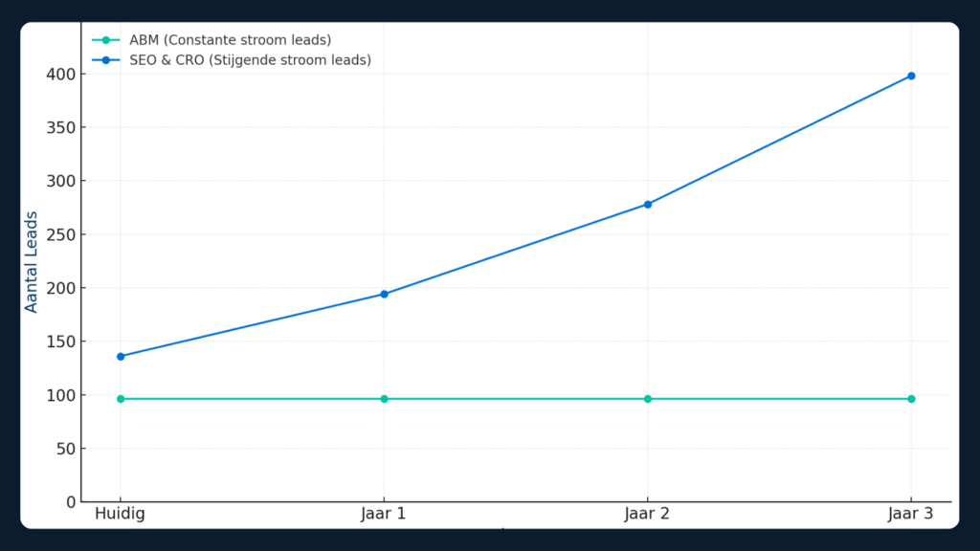Screen dimensions: 980x551
Task: Click the SEO & CRO data point at Huidig
Action: [x=121, y=356]
